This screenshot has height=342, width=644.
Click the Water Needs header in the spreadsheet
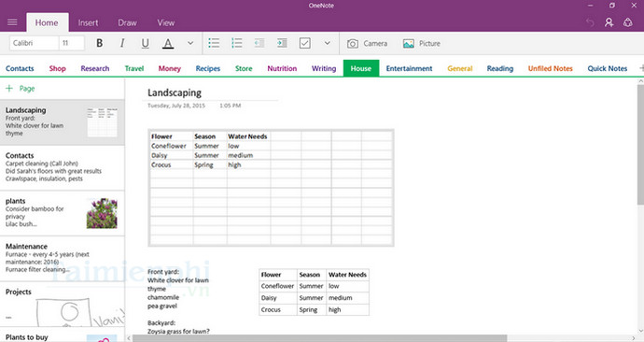click(247, 136)
